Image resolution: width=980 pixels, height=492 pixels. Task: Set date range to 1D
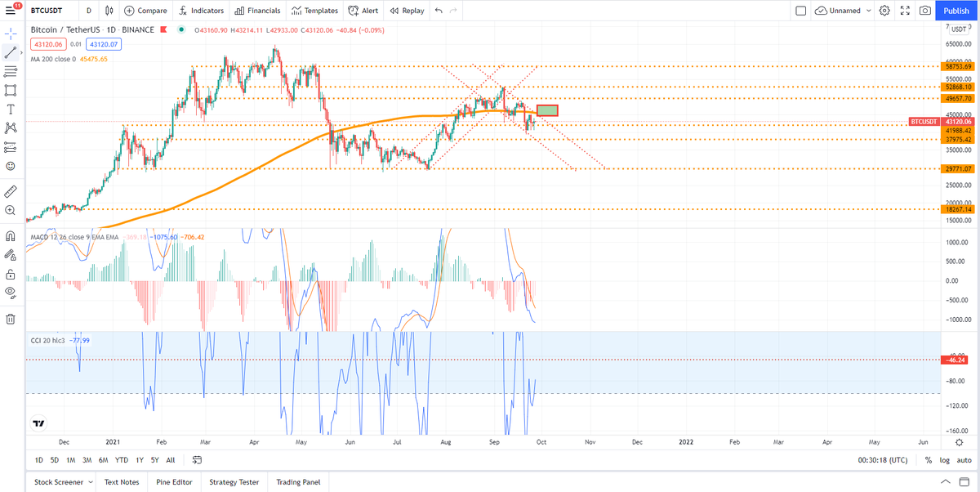[x=39, y=460]
